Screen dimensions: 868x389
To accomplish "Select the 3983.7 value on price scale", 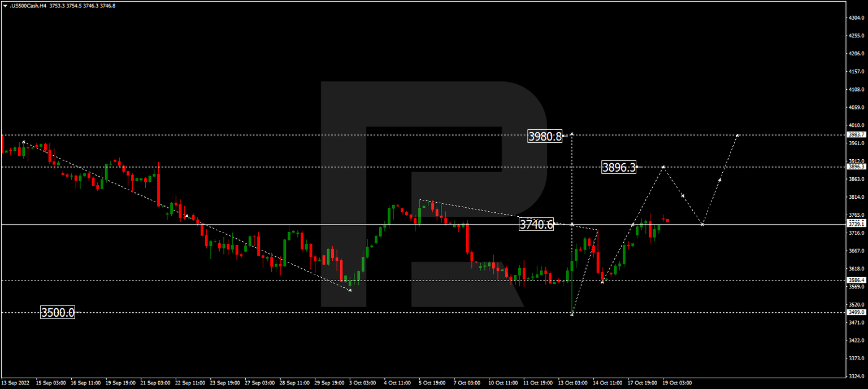I will tap(856, 135).
